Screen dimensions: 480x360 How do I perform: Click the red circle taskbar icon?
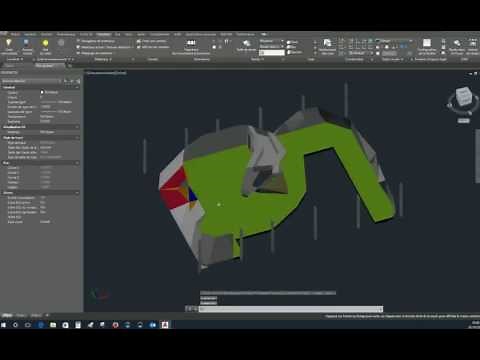click(x=115, y=324)
